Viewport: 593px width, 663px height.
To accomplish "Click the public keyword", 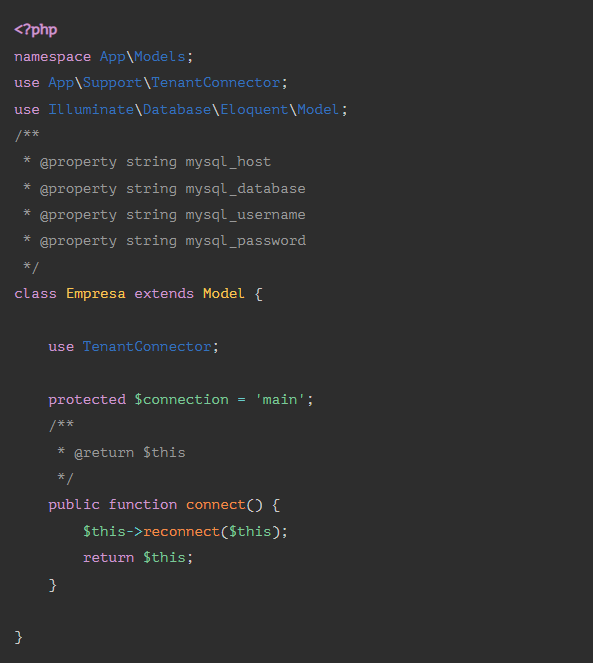I will coord(74,504).
